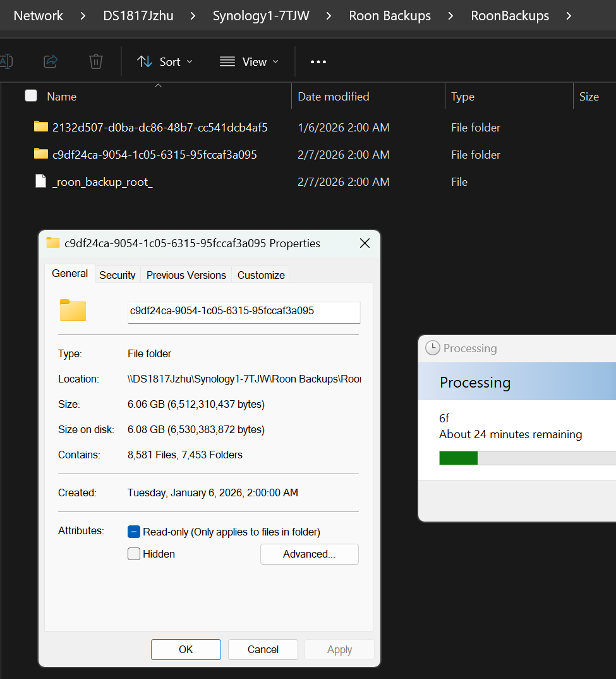Screen dimensions: 616x679
Task: Select the _roon_backup_root_ file icon
Action: [x=41, y=181]
